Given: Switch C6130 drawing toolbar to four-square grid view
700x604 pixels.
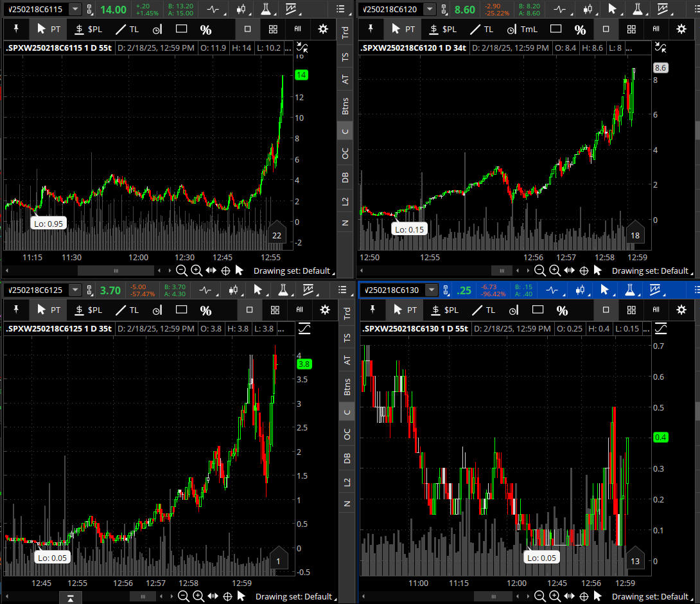Looking at the screenshot, I should 631,310.
